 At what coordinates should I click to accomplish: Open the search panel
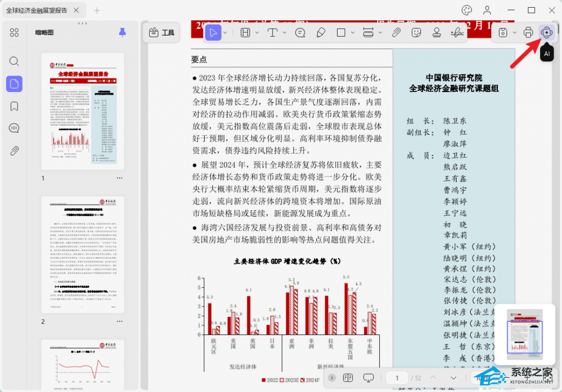(x=14, y=61)
